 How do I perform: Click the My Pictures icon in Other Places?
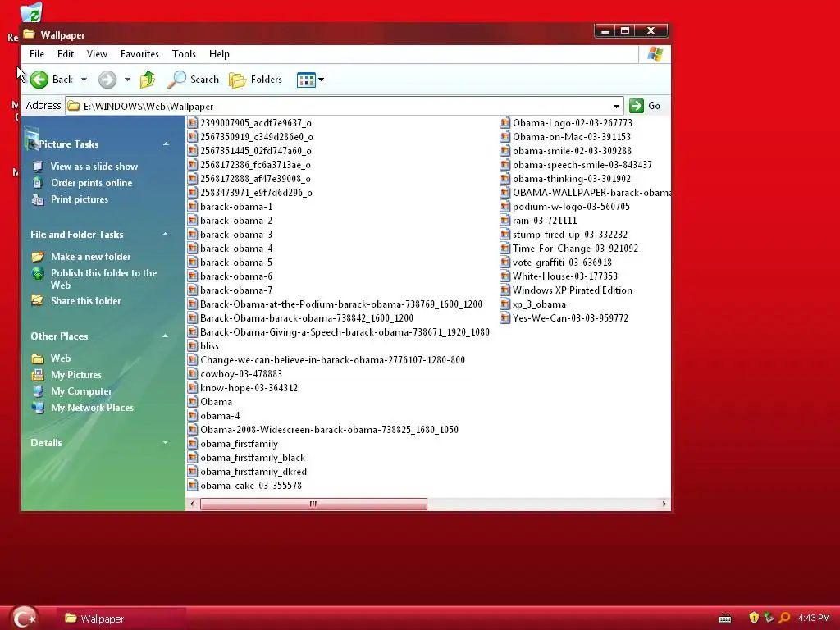click(x=38, y=374)
